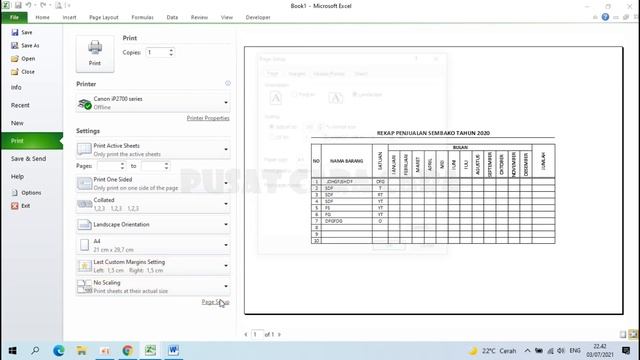Click the Page Setup link
This screenshot has height=360, width=640.
pyautogui.click(x=215, y=302)
